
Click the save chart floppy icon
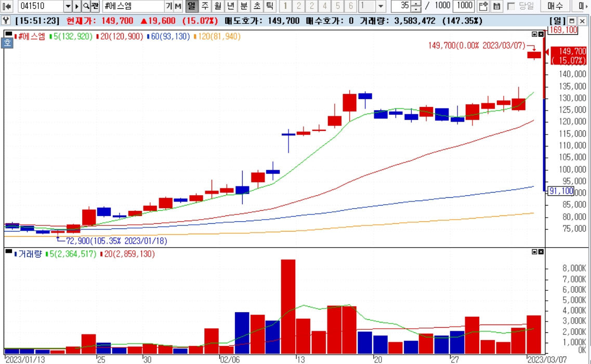[496, 6]
